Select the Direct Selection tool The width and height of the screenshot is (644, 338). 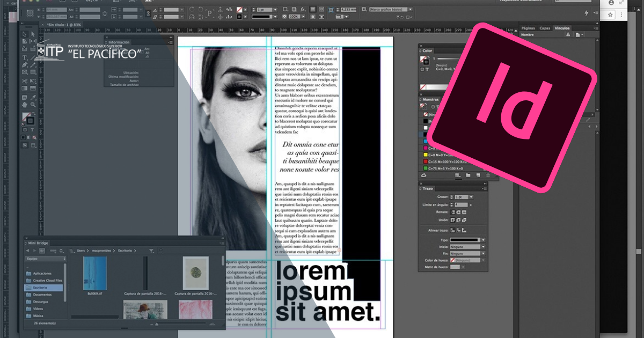[x=32, y=34]
